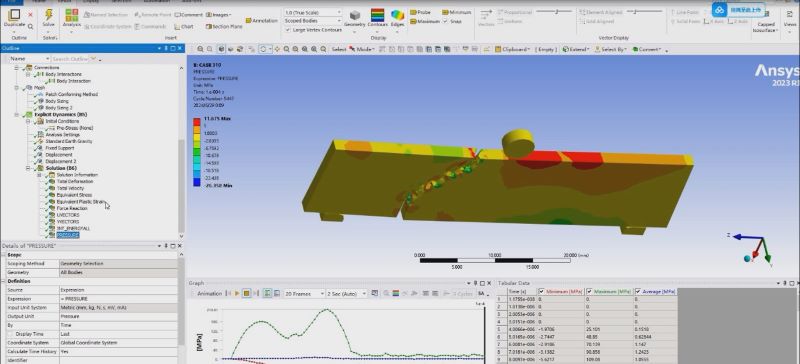Toggle the Snap checkbox
The width and height of the screenshot is (800, 364).
[x=445, y=21]
